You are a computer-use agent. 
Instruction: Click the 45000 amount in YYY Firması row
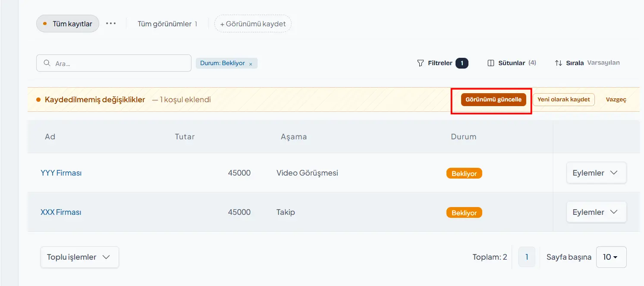[x=239, y=173]
